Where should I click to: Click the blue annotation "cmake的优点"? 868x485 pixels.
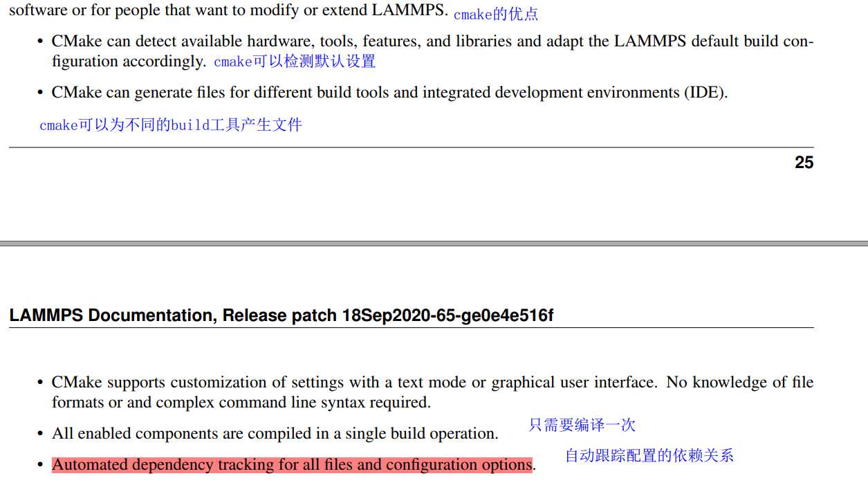coord(495,14)
